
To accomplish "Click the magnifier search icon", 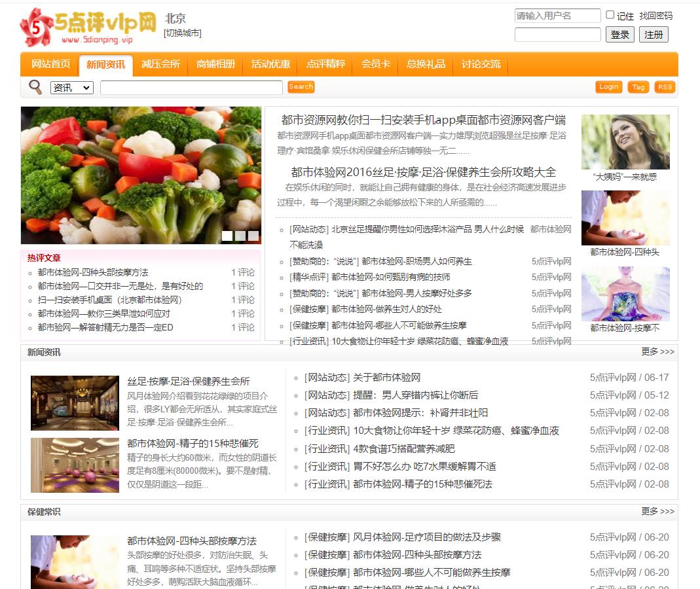I will click(x=35, y=86).
